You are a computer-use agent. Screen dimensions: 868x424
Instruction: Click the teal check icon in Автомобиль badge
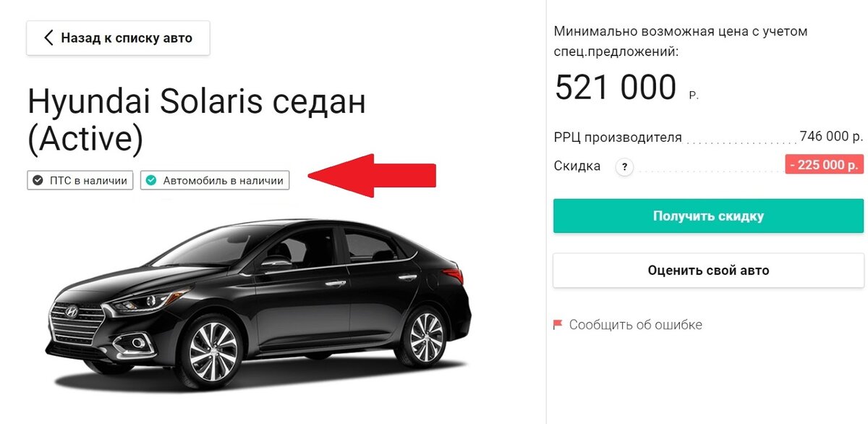coord(151,181)
